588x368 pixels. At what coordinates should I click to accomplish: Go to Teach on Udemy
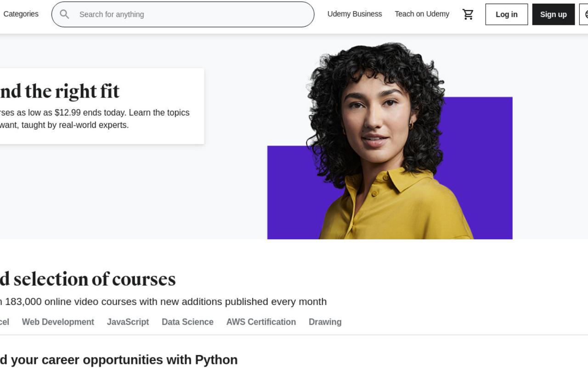click(422, 14)
